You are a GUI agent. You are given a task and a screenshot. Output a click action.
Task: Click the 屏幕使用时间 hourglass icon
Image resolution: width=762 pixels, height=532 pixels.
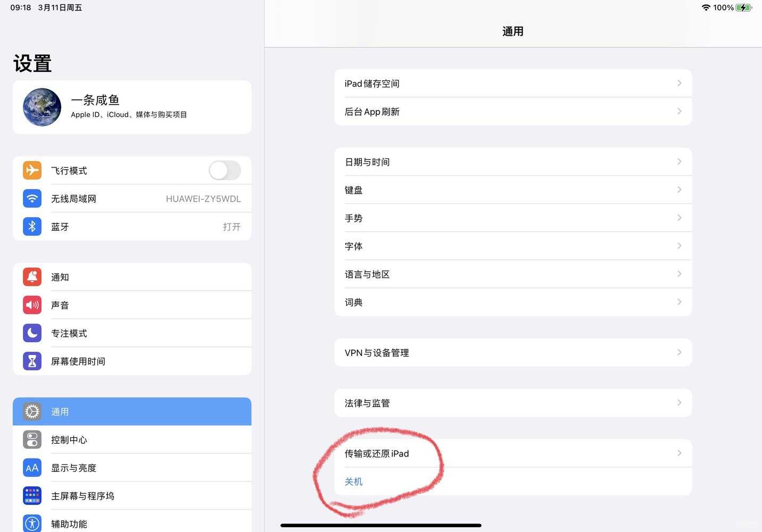(x=32, y=361)
